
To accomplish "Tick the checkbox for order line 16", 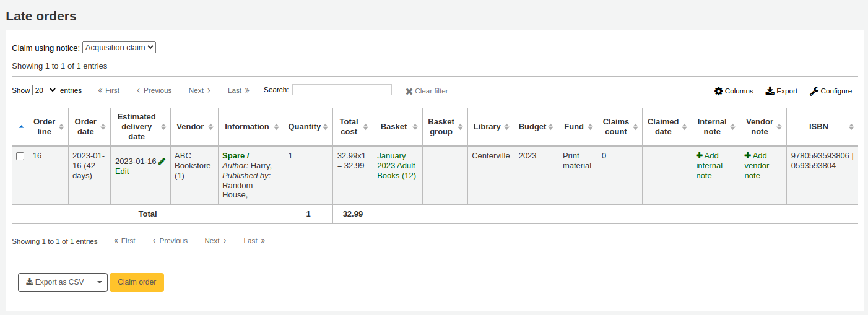I will click(20, 157).
